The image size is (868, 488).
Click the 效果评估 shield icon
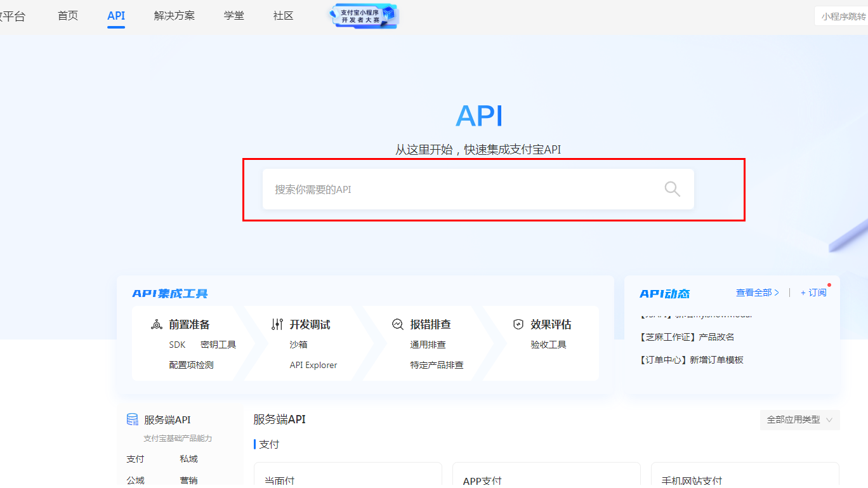(518, 324)
